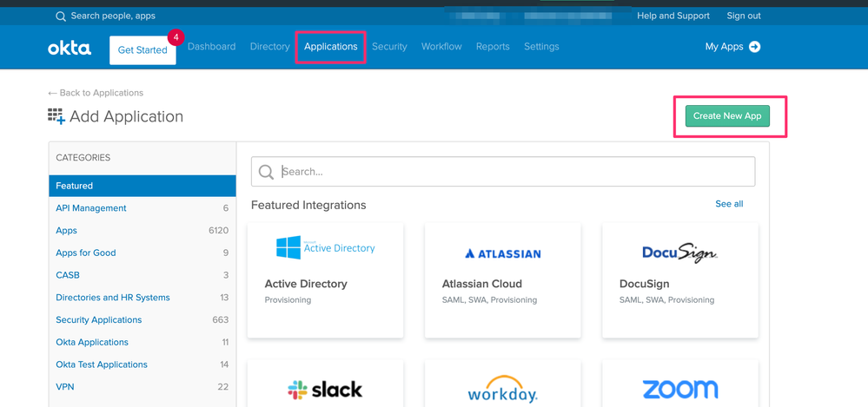Click the Apps count 6120
868x407 pixels.
pyautogui.click(x=219, y=231)
